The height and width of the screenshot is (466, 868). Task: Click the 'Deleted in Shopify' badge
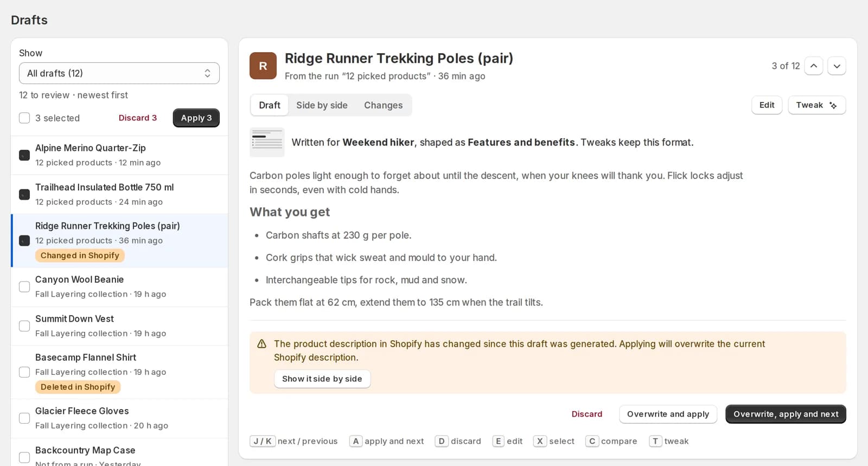78,387
